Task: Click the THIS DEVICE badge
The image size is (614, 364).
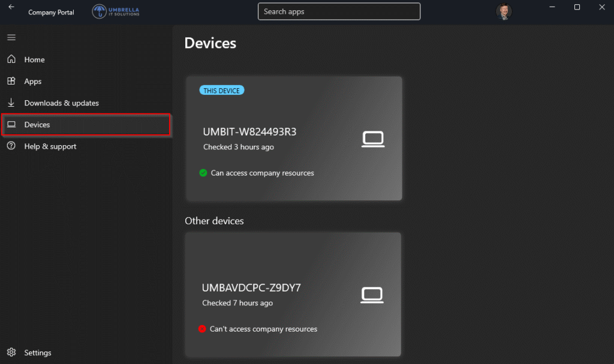Action: pyautogui.click(x=221, y=91)
